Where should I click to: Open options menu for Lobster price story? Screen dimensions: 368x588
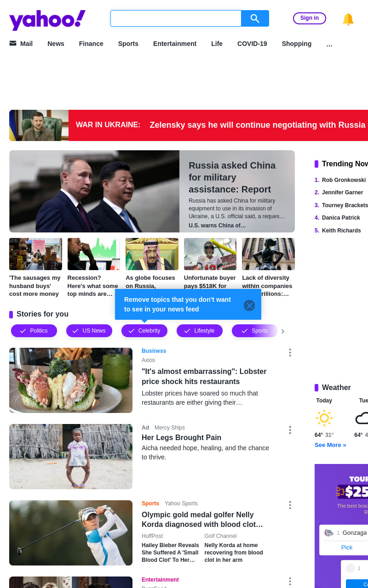[x=290, y=352]
